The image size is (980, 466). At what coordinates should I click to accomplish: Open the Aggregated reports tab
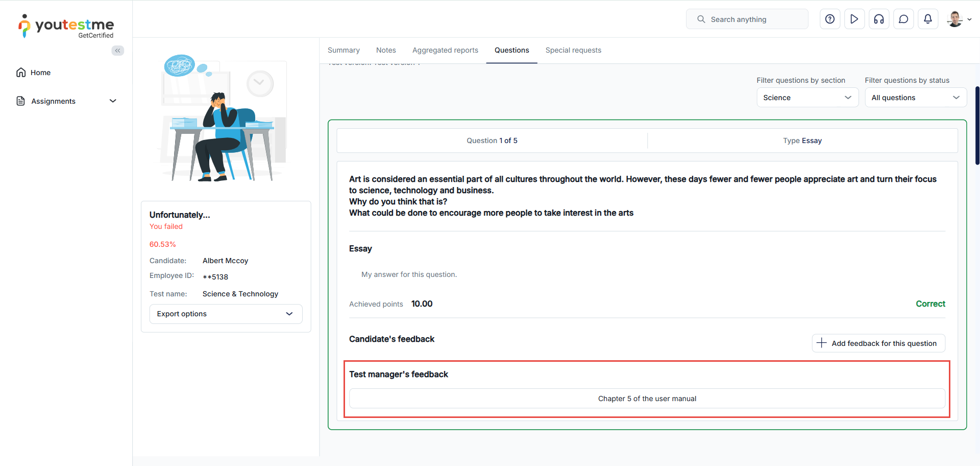click(445, 50)
